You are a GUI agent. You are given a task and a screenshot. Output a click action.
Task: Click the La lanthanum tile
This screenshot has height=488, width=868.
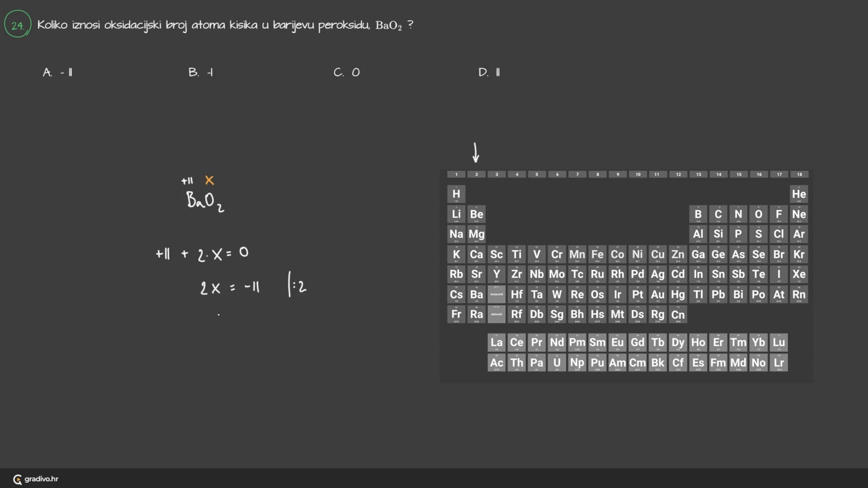[x=496, y=343]
